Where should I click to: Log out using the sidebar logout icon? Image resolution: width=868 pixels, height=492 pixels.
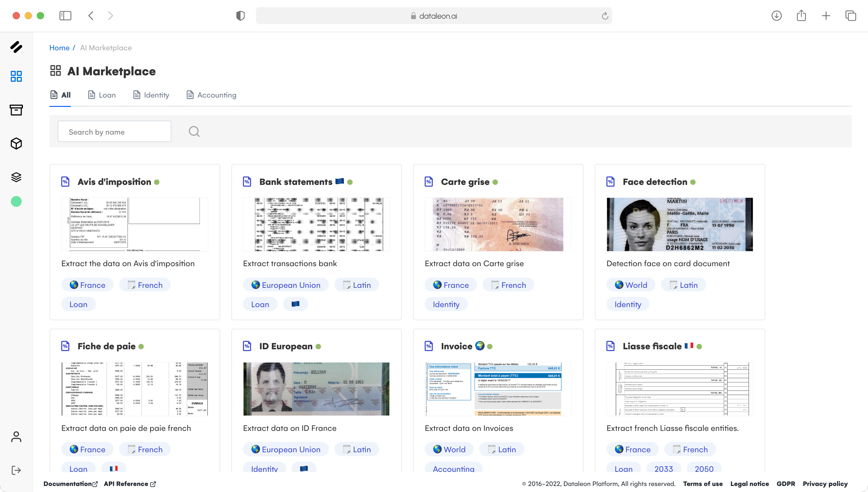click(x=16, y=470)
